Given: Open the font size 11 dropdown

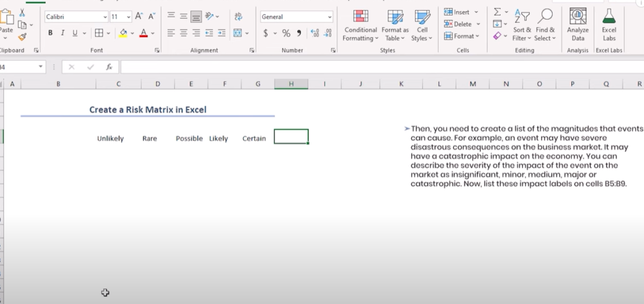Looking at the screenshot, I should tap(128, 17).
